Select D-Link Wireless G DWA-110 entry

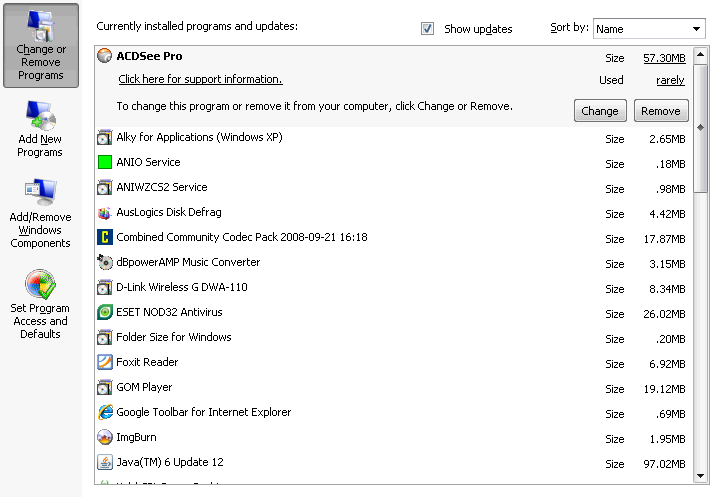[393, 287]
